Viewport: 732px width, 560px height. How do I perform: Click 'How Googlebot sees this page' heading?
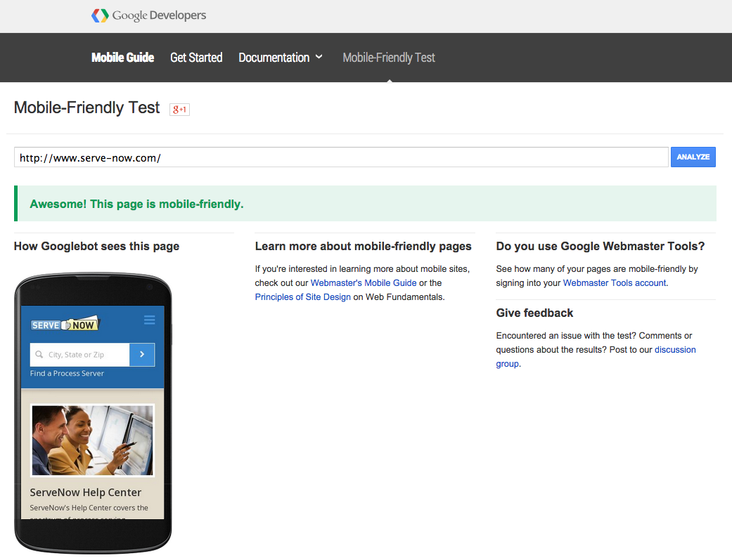(x=96, y=247)
